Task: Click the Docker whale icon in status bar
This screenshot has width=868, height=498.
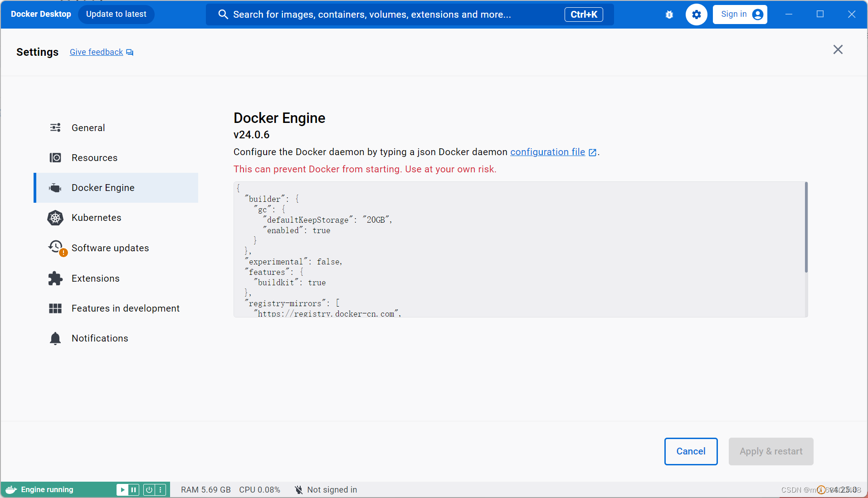Action: click(x=11, y=489)
